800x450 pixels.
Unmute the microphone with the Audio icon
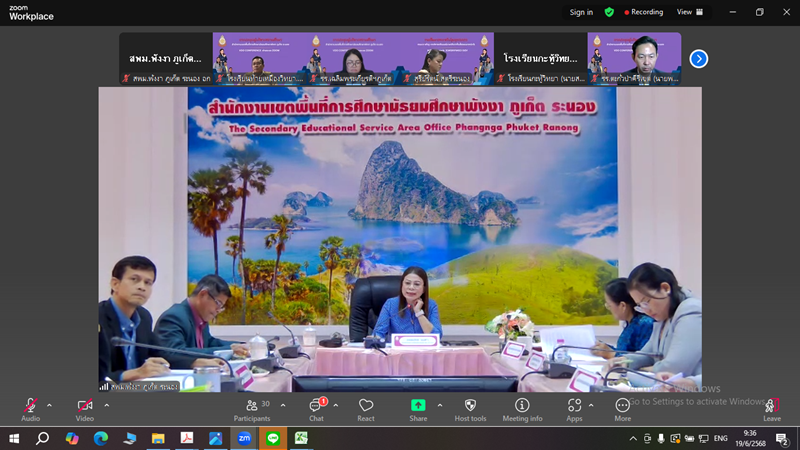pos(30,410)
